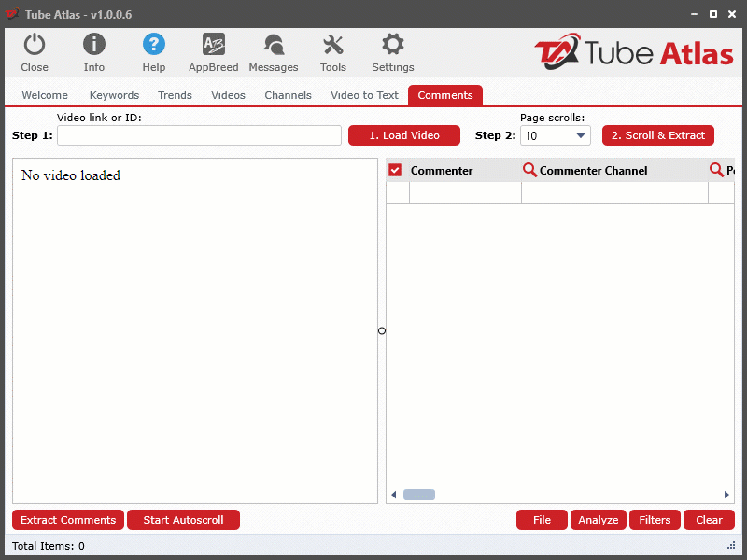Click the Tube Atlas logo

634,51
